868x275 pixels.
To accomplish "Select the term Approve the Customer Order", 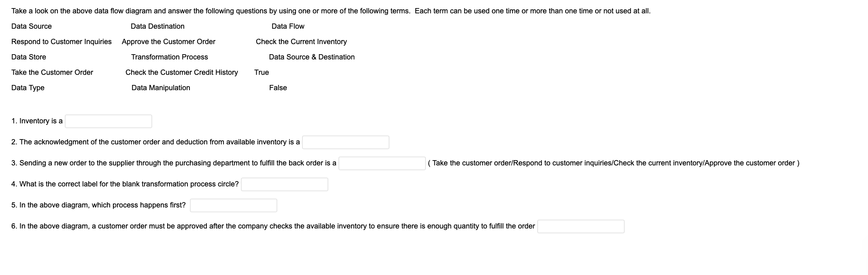I will tap(168, 41).
